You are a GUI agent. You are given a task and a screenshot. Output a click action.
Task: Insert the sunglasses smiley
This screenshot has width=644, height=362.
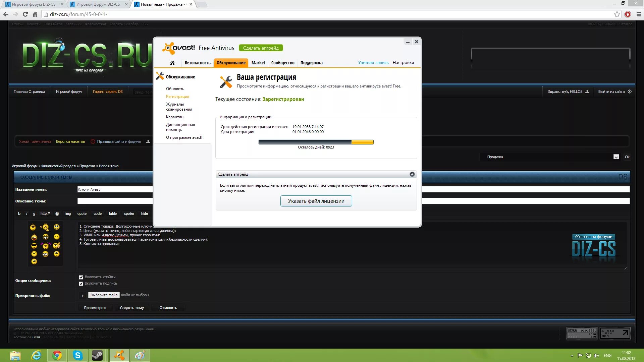[x=34, y=246]
